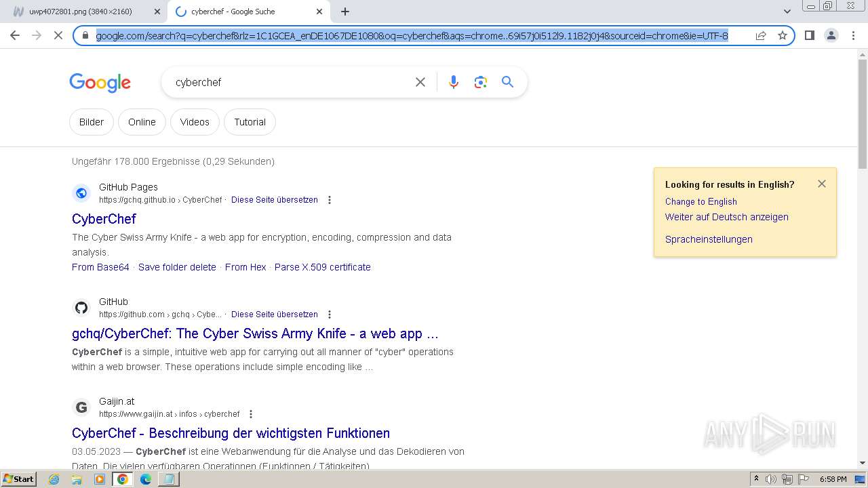Show hidden system tray icons
This screenshot has height=488, width=868.
pos(757,479)
